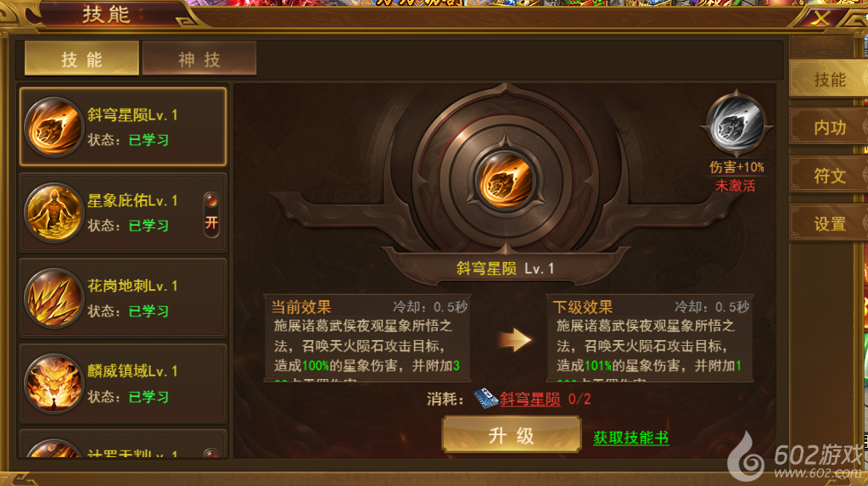Select the partially visible fifth skill icon
Screen dimensions: 868x486
(53, 449)
